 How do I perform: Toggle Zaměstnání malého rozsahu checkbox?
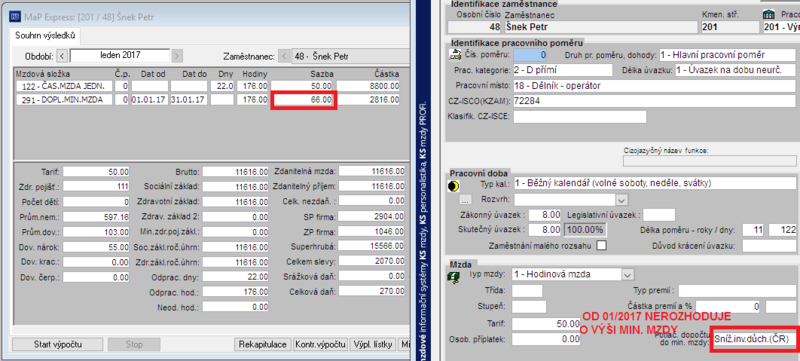coord(602,245)
